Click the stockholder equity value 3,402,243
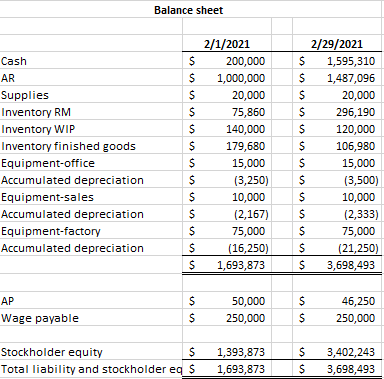Viewport: 384px width, 379px height. [x=351, y=352]
